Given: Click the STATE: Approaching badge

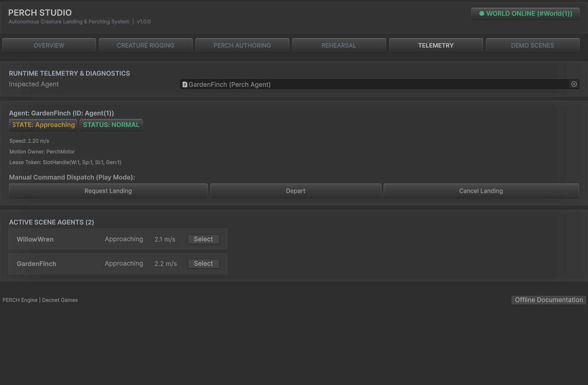Looking at the screenshot, I should (x=43, y=125).
